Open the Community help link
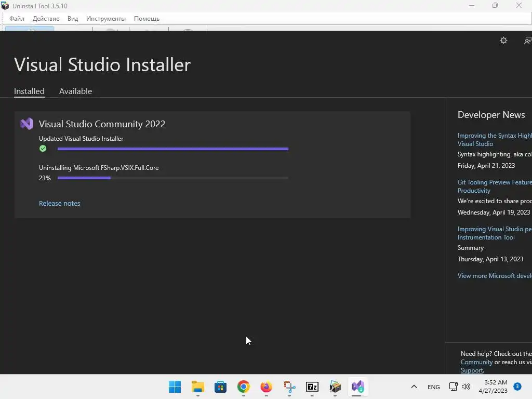 pos(476,362)
